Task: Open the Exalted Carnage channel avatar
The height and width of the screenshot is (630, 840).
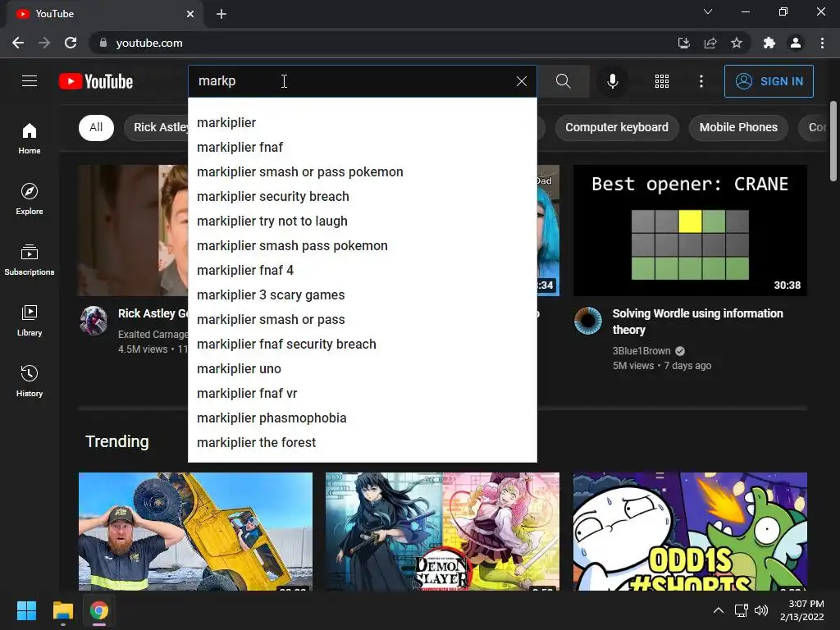Action: [x=94, y=321]
